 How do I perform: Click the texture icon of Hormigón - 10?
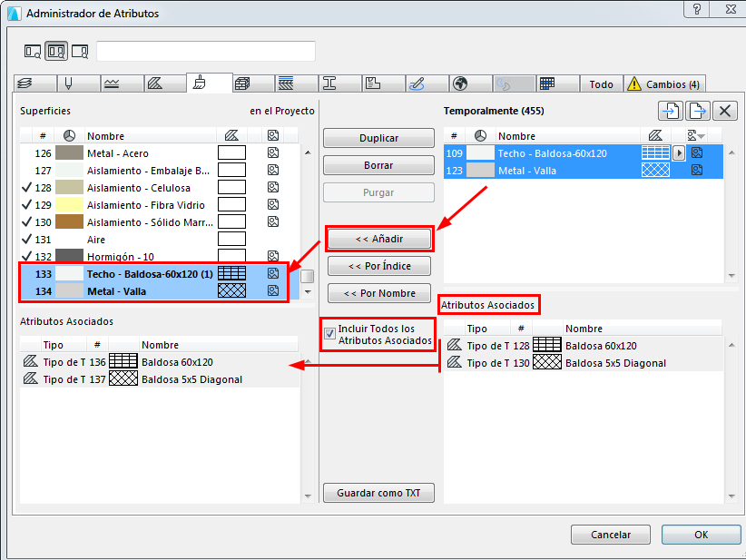[273, 256]
